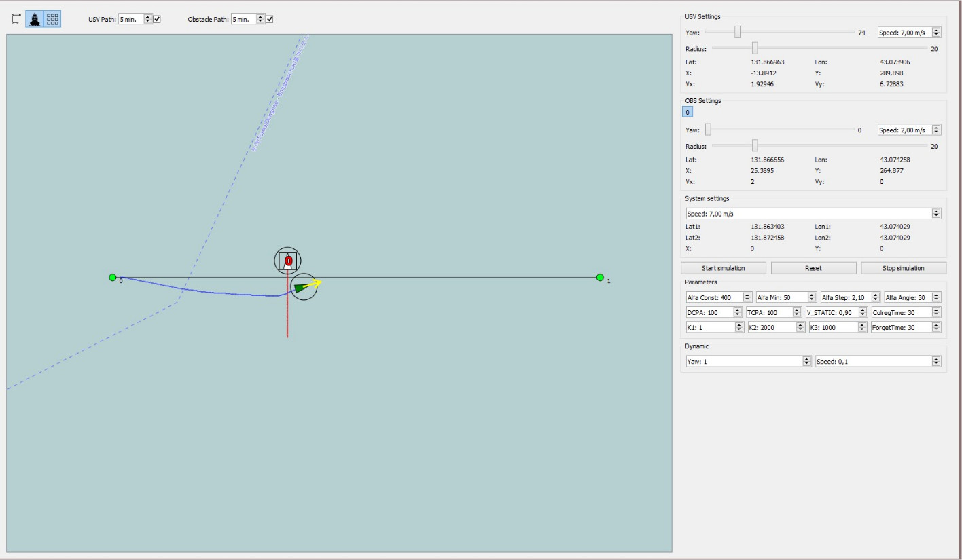Toggle the ship placement tool
962x560 pixels.
pyautogui.click(x=35, y=19)
